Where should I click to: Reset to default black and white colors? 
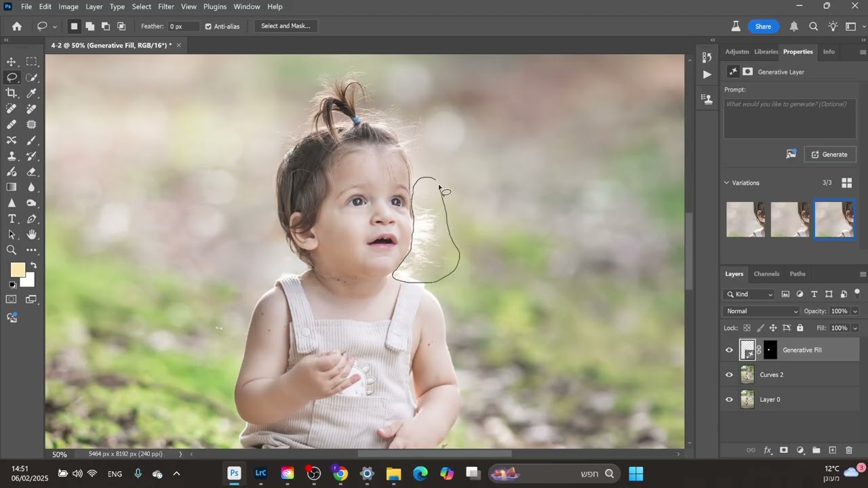12,285
